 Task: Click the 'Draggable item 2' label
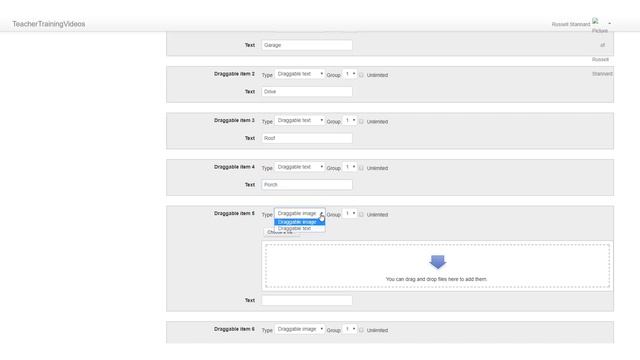click(x=234, y=74)
